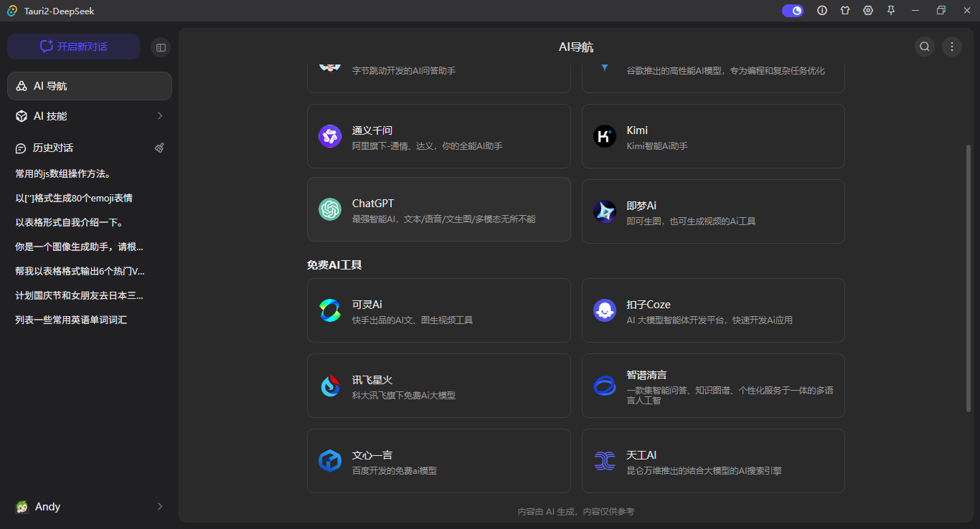980x529 pixels.
Task: Open the settings gear icon
Action: 868,10
